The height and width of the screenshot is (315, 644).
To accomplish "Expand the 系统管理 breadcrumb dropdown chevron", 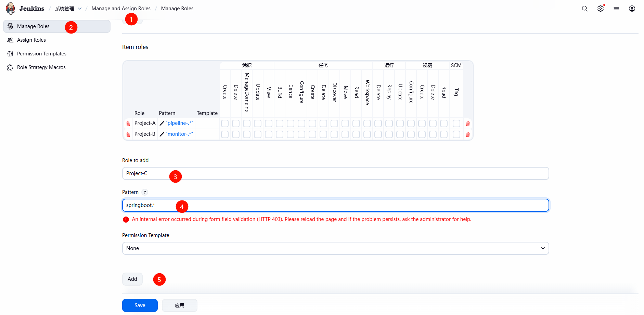I will (x=80, y=9).
